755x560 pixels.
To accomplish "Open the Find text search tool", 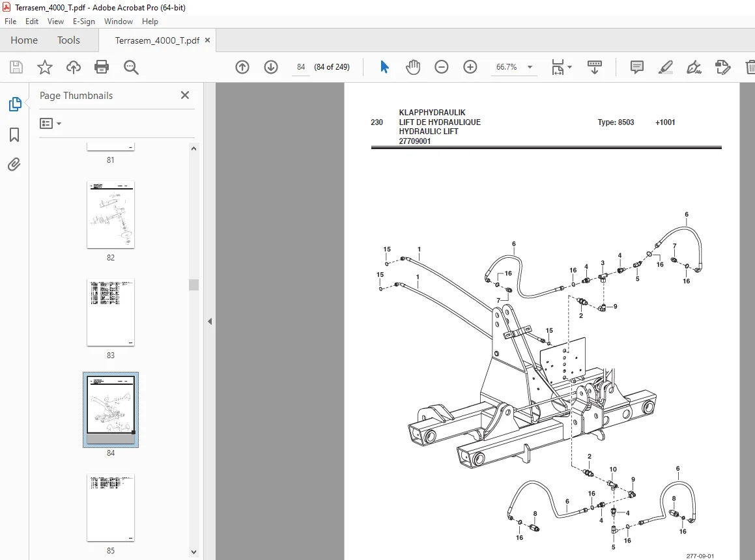I will (x=131, y=68).
